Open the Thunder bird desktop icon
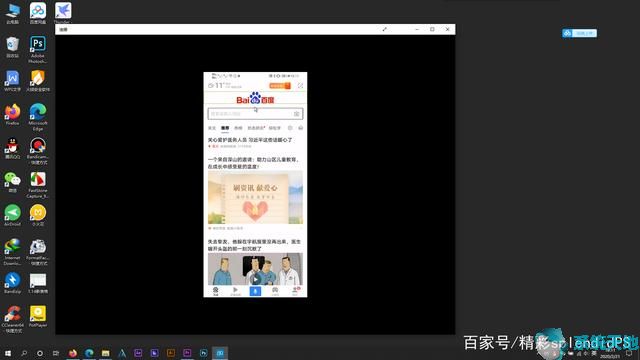This screenshot has width=640, height=360. point(62,13)
